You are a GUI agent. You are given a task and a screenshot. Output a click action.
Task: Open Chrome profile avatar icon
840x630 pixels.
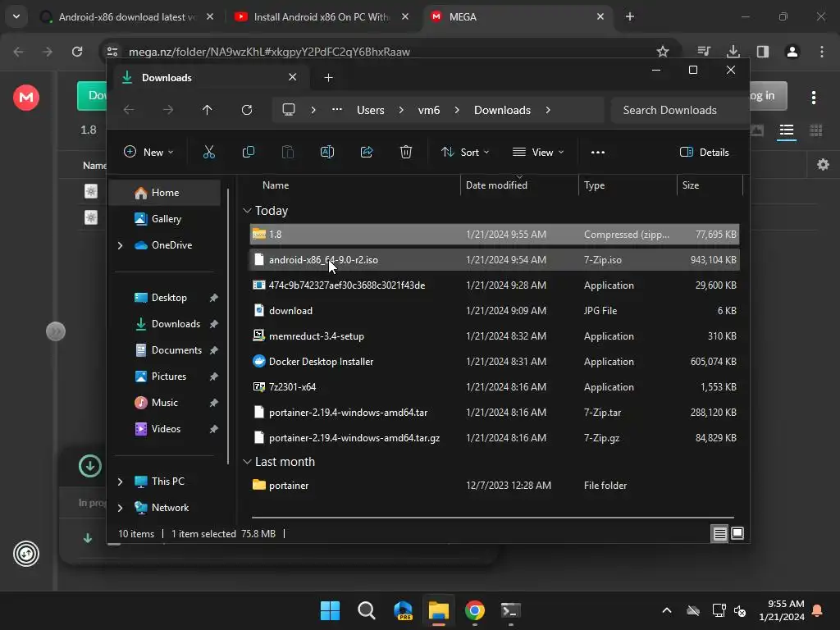[792, 52]
